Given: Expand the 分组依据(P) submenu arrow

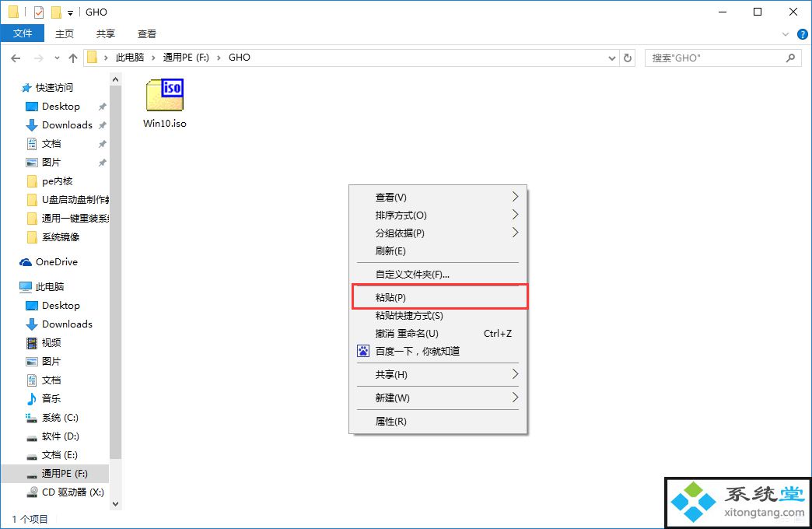Looking at the screenshot, I should click(515, 233).
